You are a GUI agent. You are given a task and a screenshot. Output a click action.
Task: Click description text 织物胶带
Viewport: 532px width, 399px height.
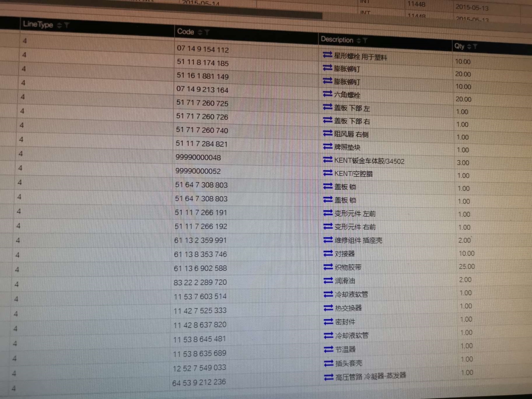click(348, 267)
